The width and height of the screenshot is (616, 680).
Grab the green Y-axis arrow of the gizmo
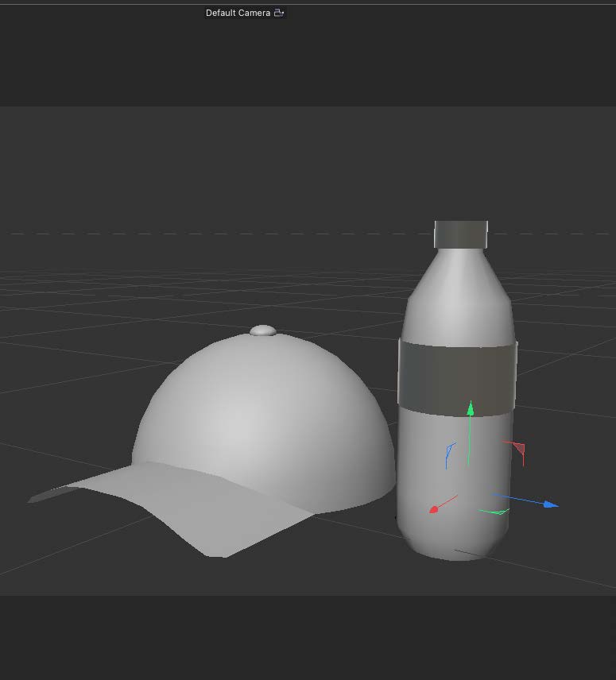pos(471,408)
